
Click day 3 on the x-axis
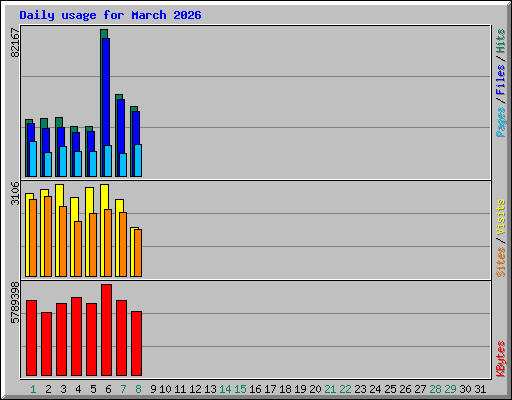point(63,389)
